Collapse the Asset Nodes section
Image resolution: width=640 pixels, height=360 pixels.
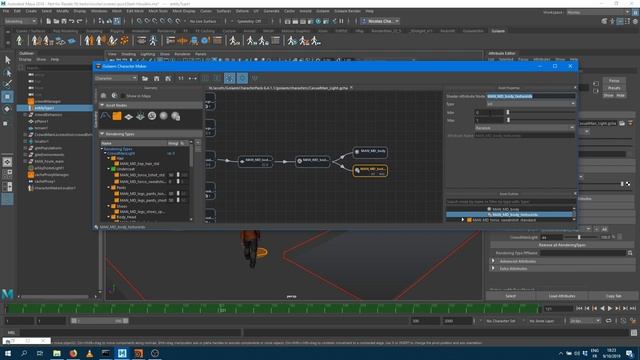(x=102, y=105)
